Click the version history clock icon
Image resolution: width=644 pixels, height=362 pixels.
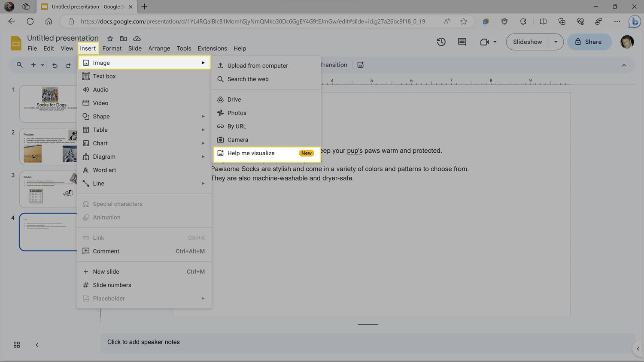tap(441, 42)
